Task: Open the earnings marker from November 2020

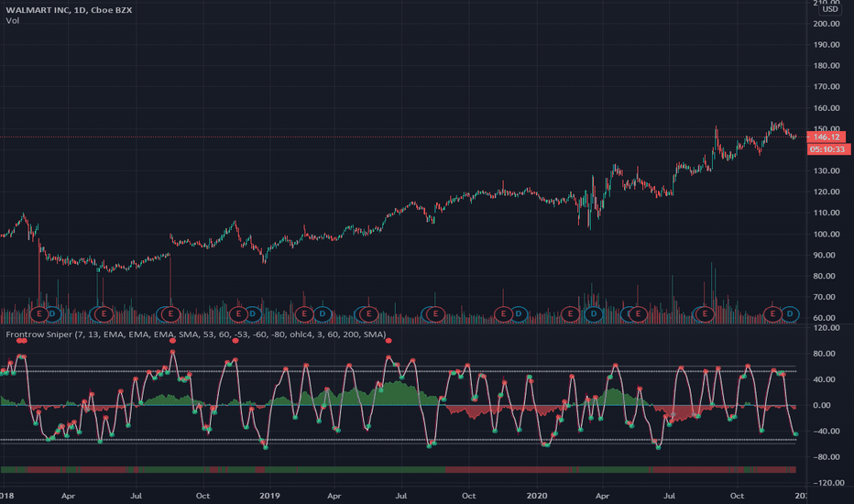Action: [x=772, y=313]
